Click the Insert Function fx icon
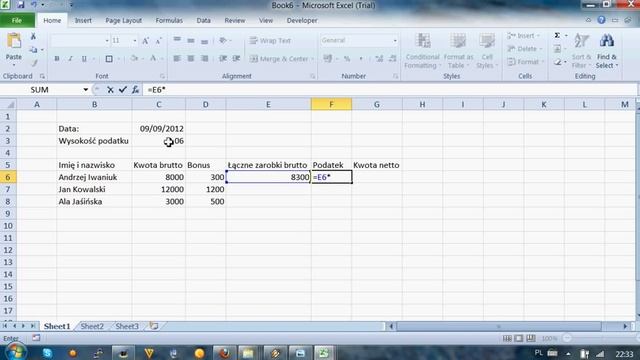This screenshot has width=640, height=360. (135, 90)
